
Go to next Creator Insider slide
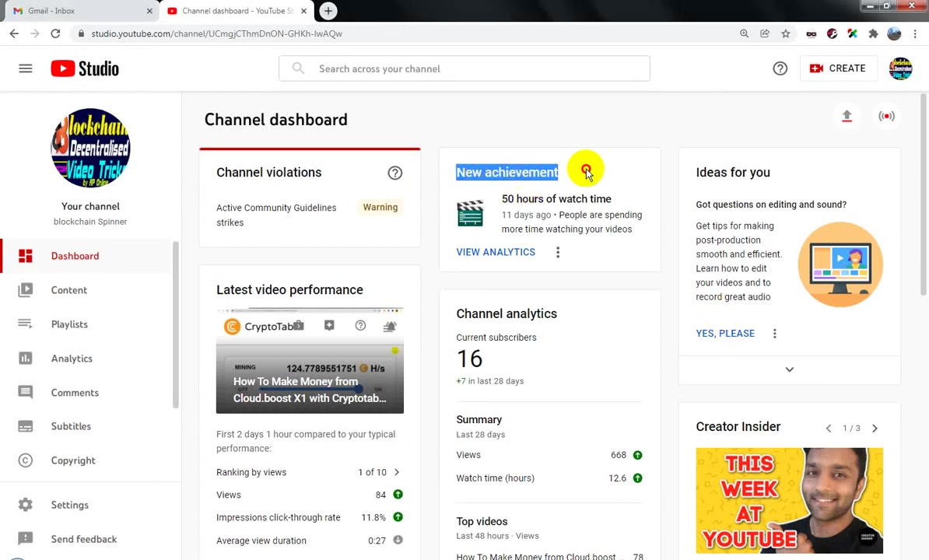click(875, 428)
